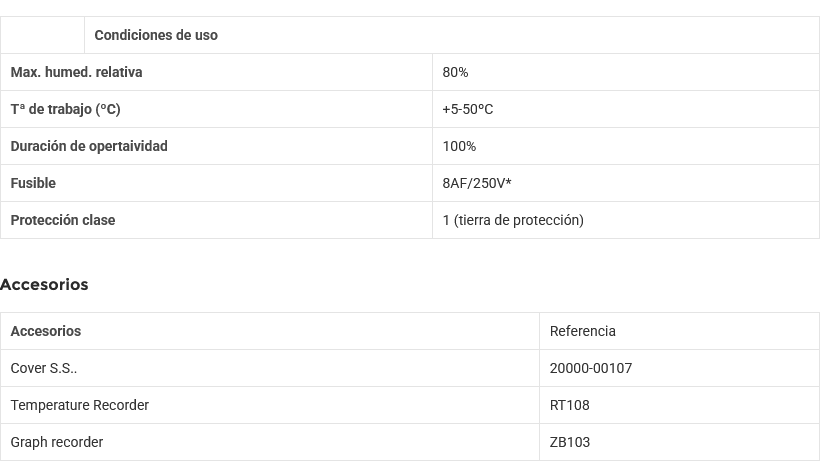Screen dimensions: 824x464
Task: Click the ZB103 reference code
Action: (569, 442)
